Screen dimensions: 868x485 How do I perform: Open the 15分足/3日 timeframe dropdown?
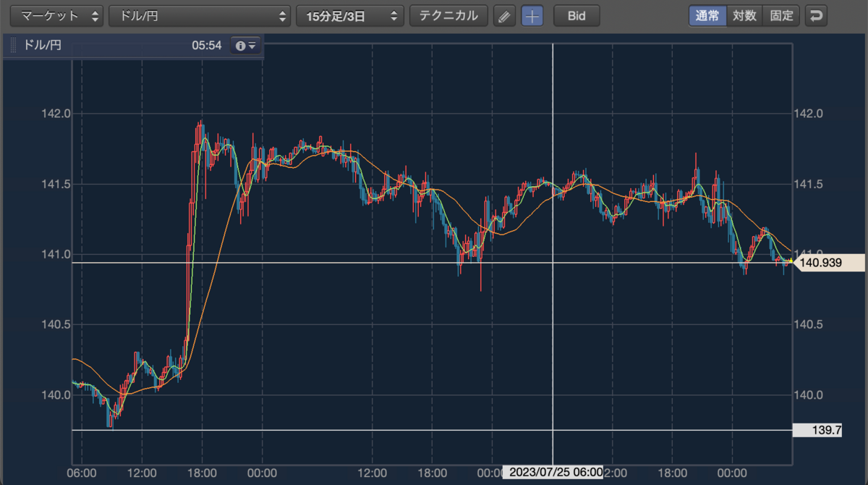coord(350,16)
